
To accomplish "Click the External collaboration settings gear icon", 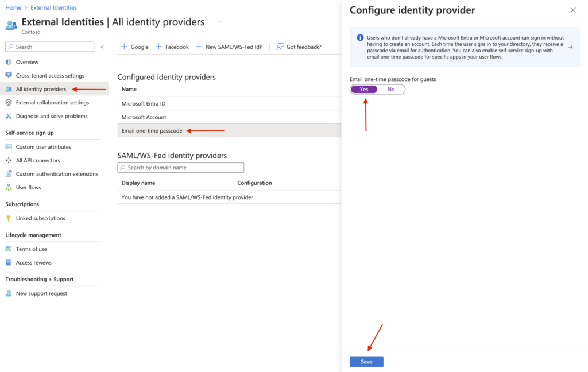I will click(9, 103).
